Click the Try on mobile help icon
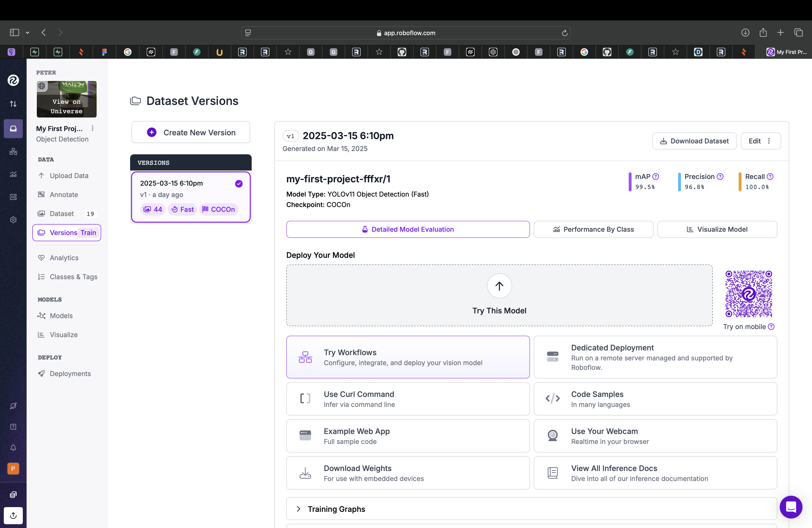This screenshot has width=812, height=528. tap(771, 327)
